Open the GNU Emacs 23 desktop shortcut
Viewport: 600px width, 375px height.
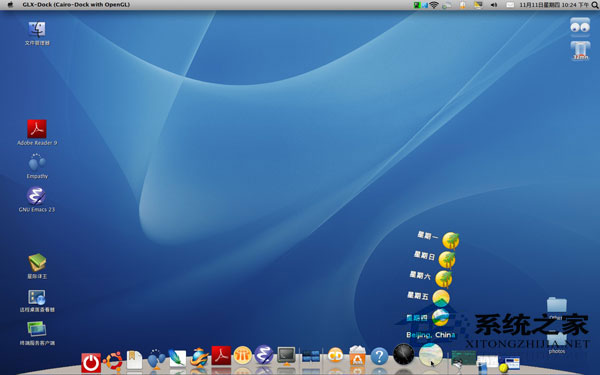[x=37, y=199]
